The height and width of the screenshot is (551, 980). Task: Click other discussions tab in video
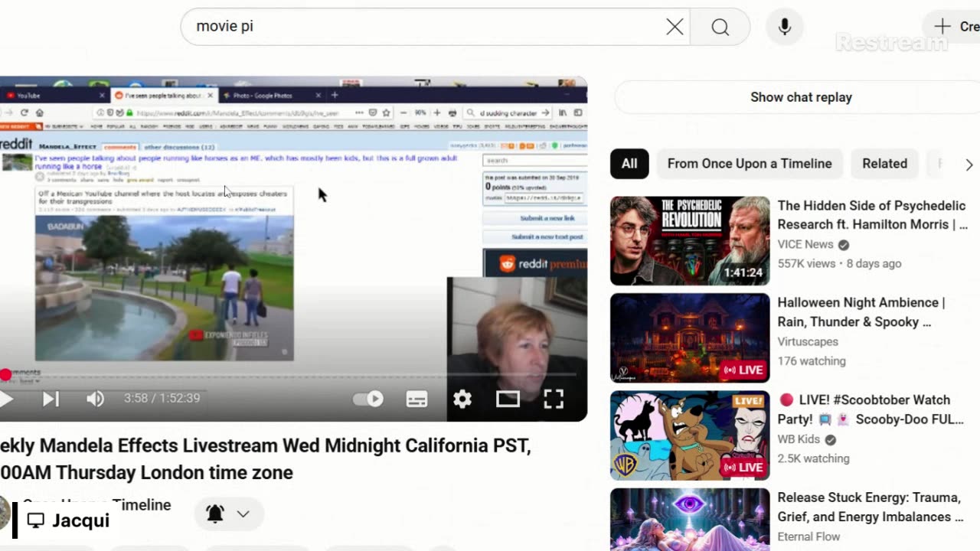coord(179,147)
